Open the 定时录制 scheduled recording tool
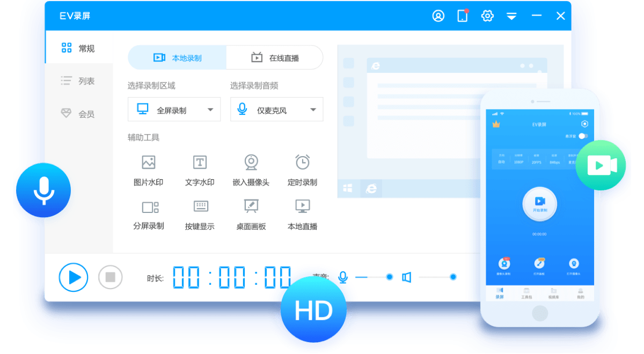This screenshot has width=644, height=354. pyautogui.click(x=302, y=171)
